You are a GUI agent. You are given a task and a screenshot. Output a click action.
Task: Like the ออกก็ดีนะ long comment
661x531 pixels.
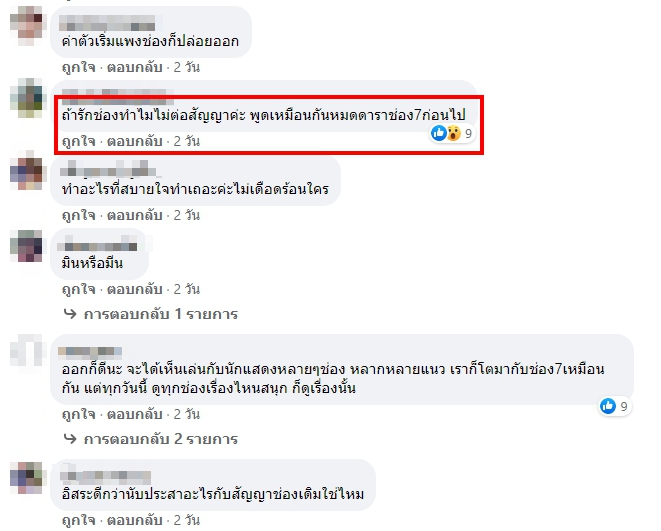pos(78,414)
